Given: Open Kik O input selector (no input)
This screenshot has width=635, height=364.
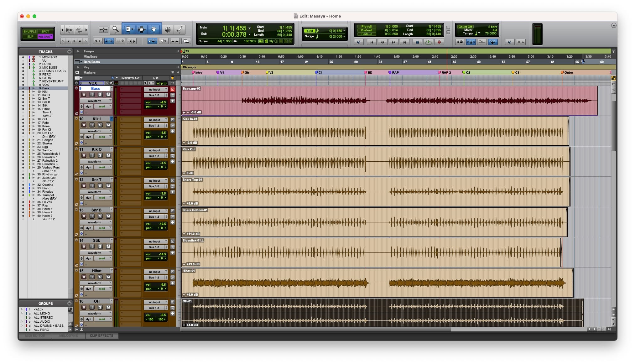Looking at the screenshot, I should click(x=156, y=150).
